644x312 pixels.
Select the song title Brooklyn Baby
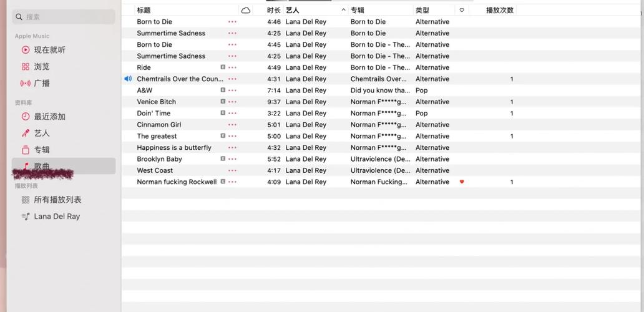(x=159, y=159)
